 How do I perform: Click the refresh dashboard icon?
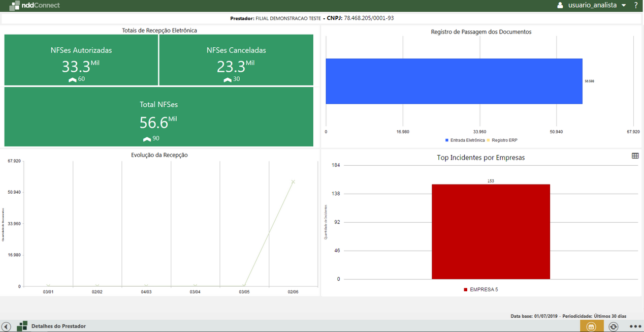614,326
